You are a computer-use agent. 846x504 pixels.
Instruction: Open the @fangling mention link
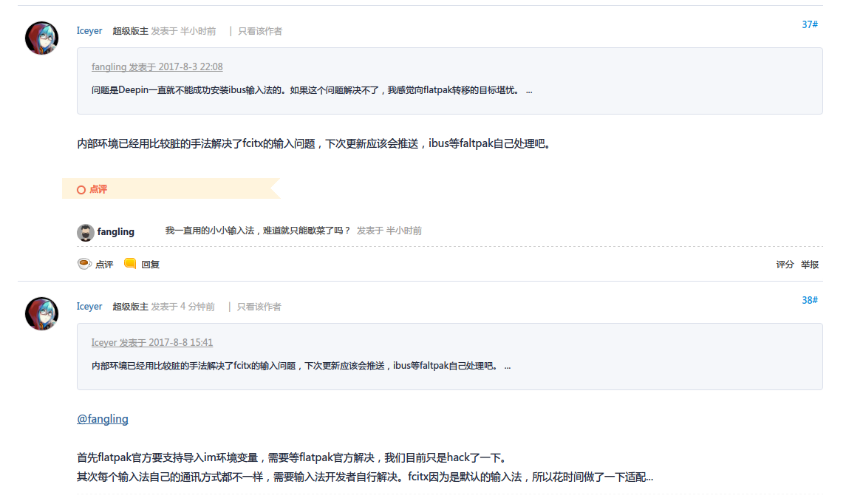103,419
